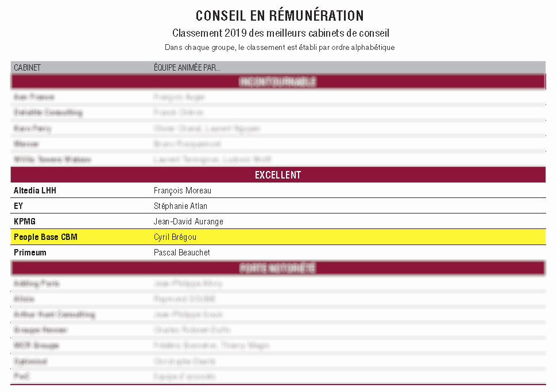This screenshot has width=557, height=392.
Task: Select the blurred 'Deloitte Consulting' entry
Action: 48,112
